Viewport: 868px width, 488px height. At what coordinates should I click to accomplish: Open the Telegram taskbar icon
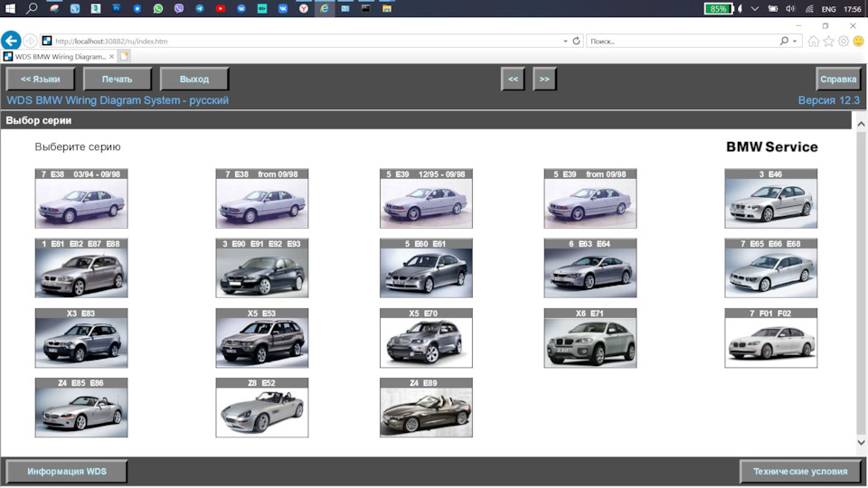(199, 8)
